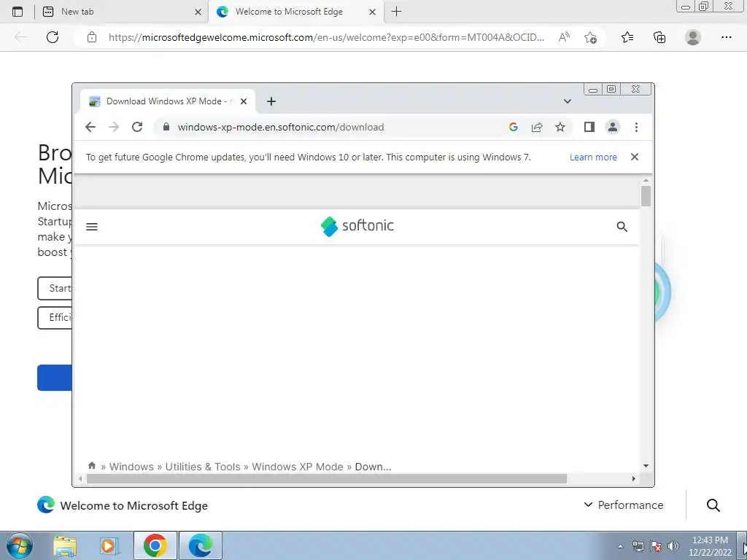
Task: Open Edge's Collections icon
Action: coord(659,37)
